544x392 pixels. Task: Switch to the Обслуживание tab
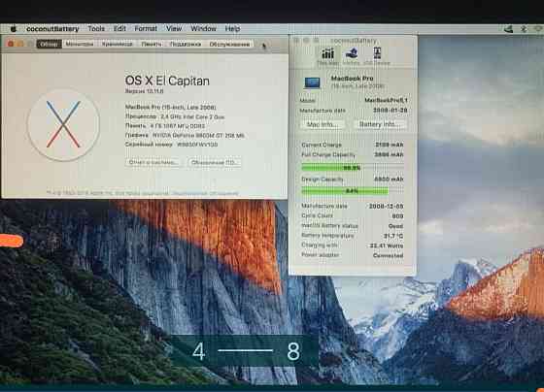pos(229,44)
